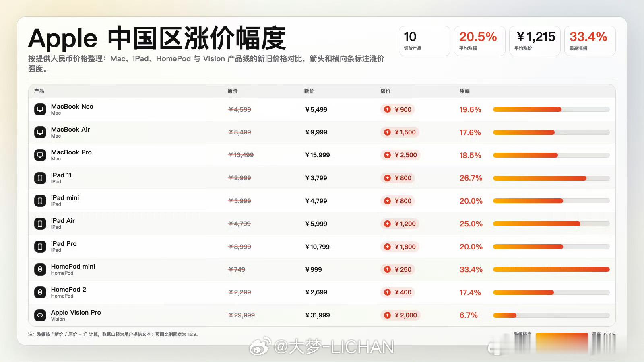The width and height of the screenshot is (644, 362).
Task: Click the crossed-out ¥4,599 original price
Action: [240, 109]
